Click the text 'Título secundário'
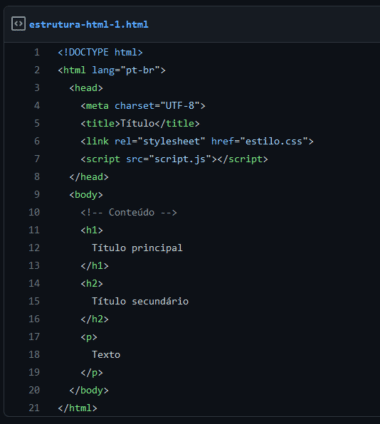Viewport: 380px width, 424px height. pos(140,301)
